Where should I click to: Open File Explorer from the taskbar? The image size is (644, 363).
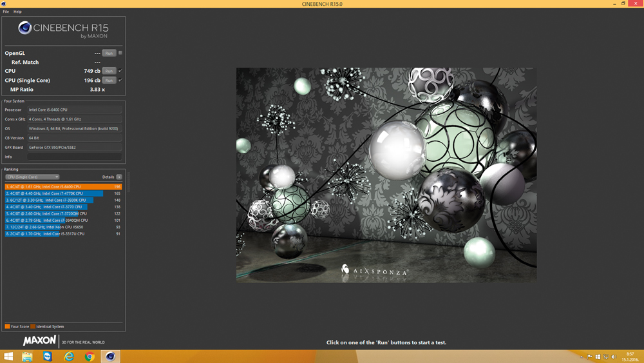[x=27, y=356]
